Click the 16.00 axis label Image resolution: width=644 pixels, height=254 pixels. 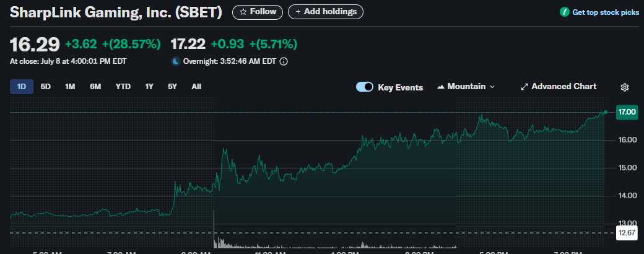[627, 140]
